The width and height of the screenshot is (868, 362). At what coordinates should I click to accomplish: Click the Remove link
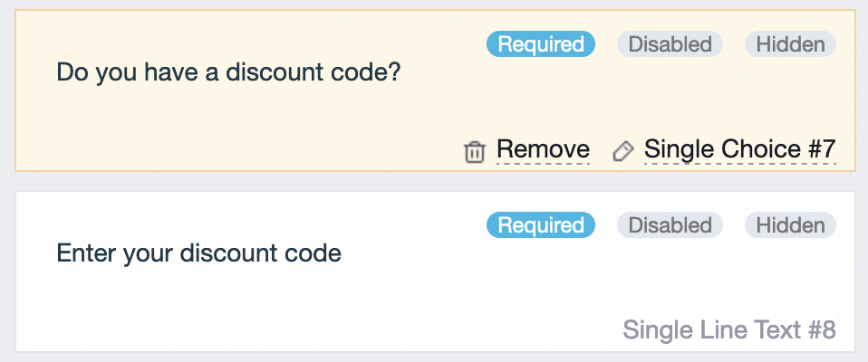(x=543, y=149)
